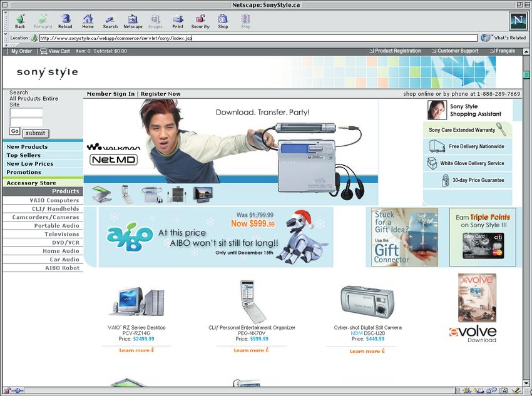Viewport: 532px width, 396px height.
Task: Open My Order in the top bar
Action: pyautogui.click(x=21, y=51)
